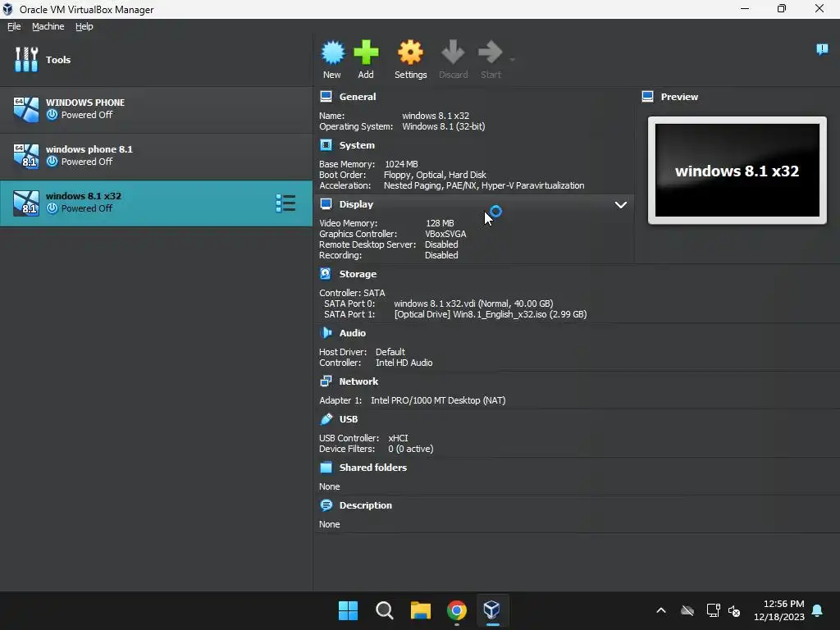
Task: Click the VBoxSVGA graphics controller value
Action: 445,234
